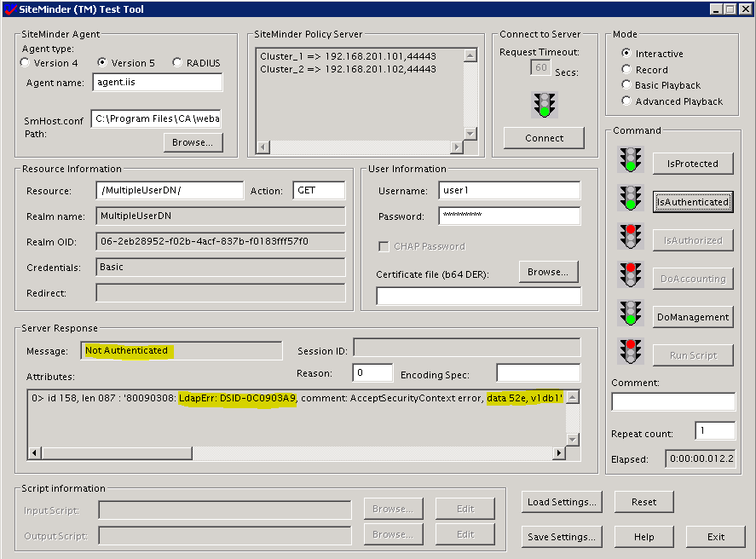This screenshot has width=756, height=559.
Task: Click the traffic light icon above Connect
Action: 545,105
